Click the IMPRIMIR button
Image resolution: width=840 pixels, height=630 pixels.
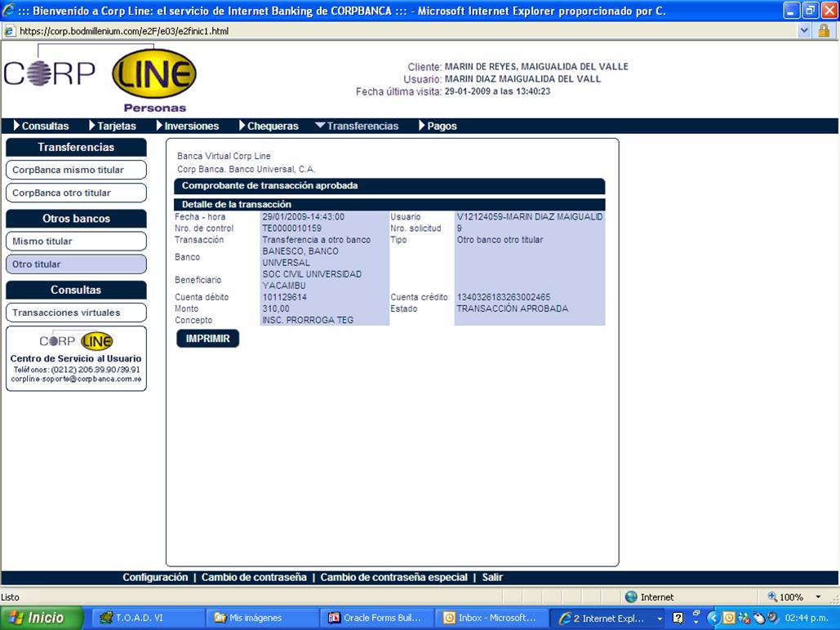pyautogui.click(x=208, y=339)
